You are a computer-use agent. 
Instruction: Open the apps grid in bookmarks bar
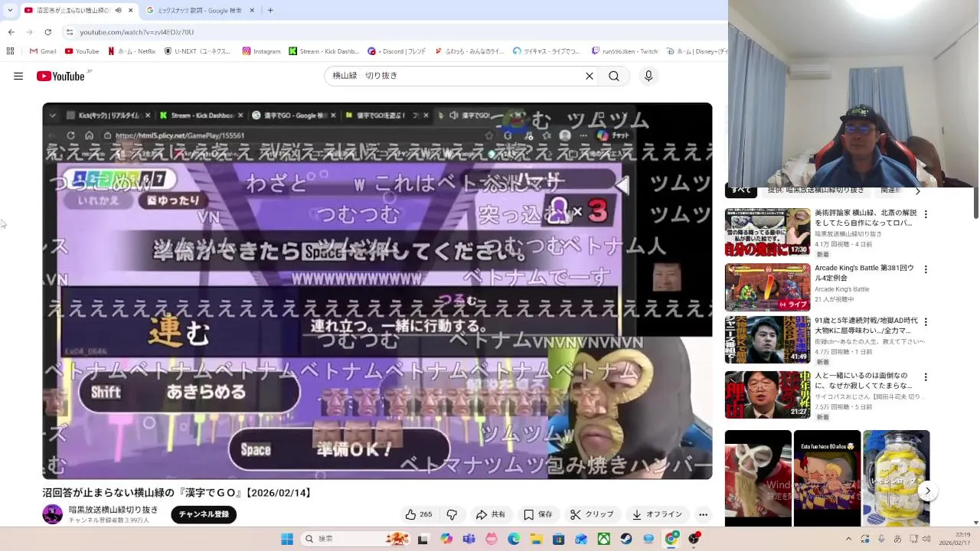pos(10,51)
